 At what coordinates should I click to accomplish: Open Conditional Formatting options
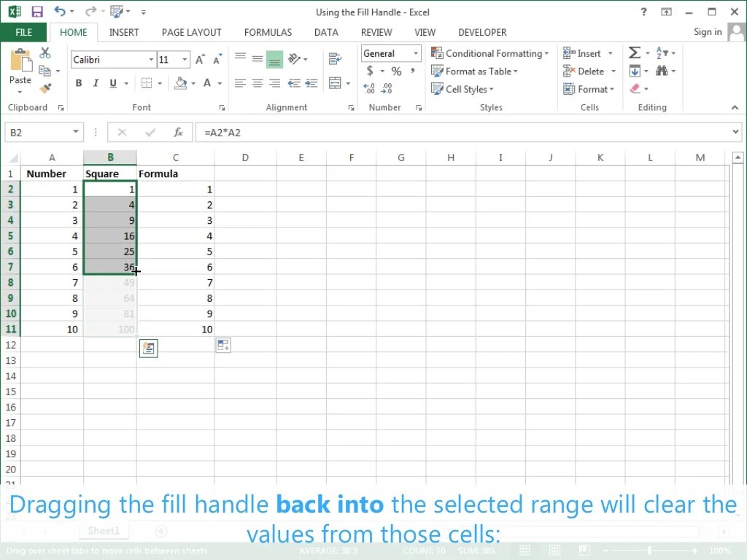490,52
